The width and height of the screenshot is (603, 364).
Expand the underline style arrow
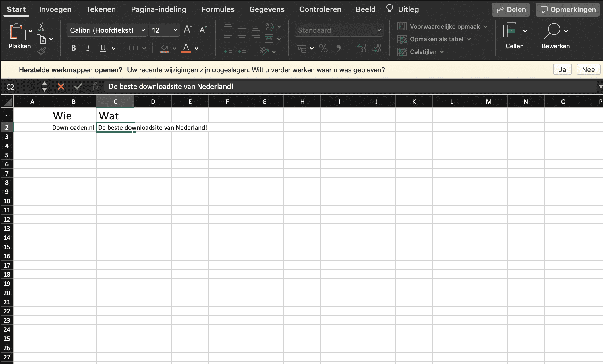(x=114, y=49)
